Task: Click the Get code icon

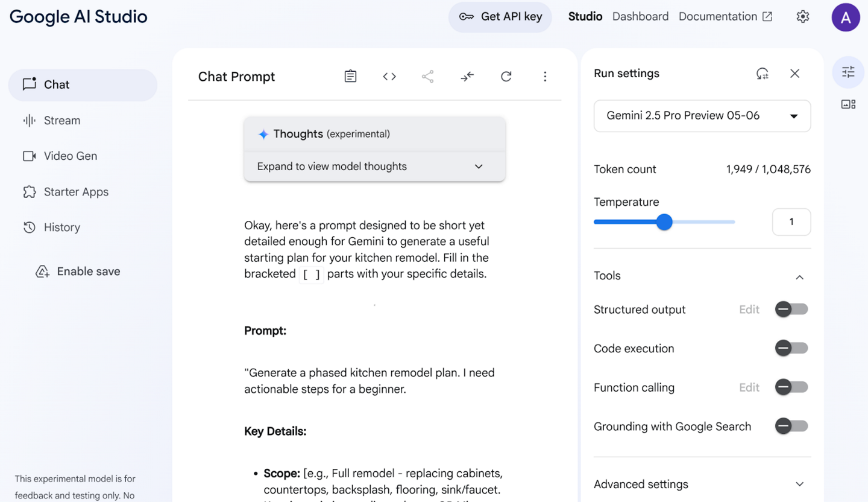Action: click(x=389, y=76)
